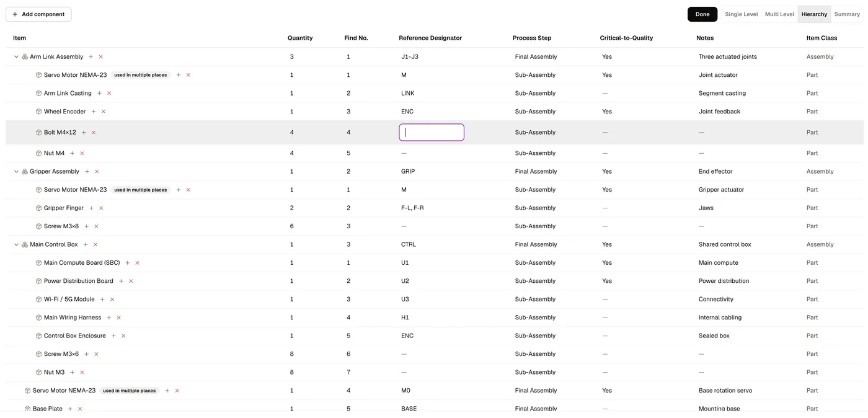Click the 'Sealed box' note cell
The width and height of the screenshot is (868, 418).
pyautogui.click(x=714, y=336)
